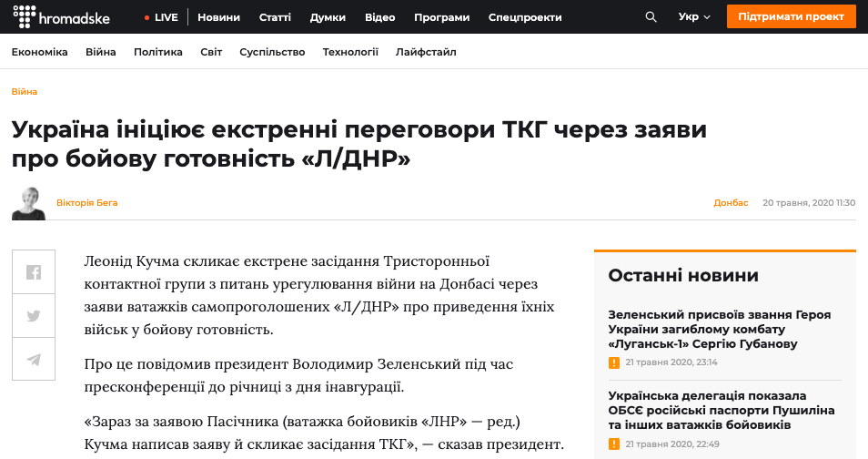Click the Підтримати проект button

point(791,16)
